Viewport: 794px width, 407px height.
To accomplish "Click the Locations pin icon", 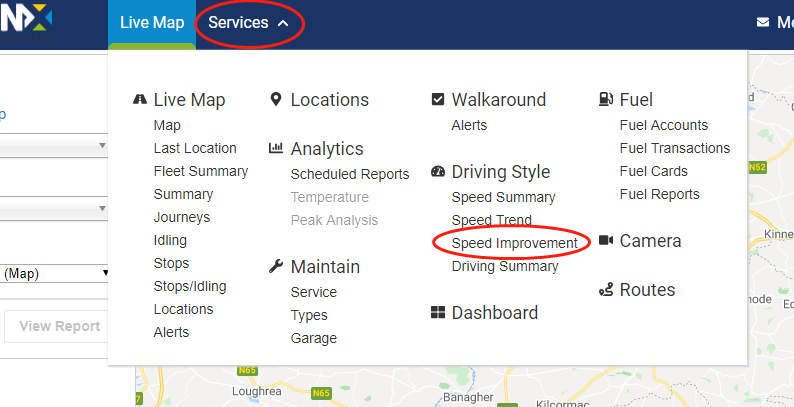I will 275,99.
